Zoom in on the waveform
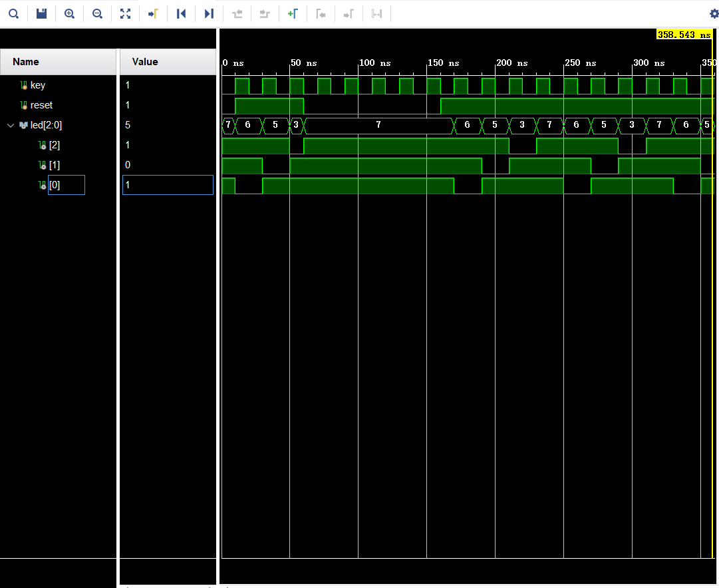The width and height of the screenshot is (719, 588). click(x=69, y=14)
